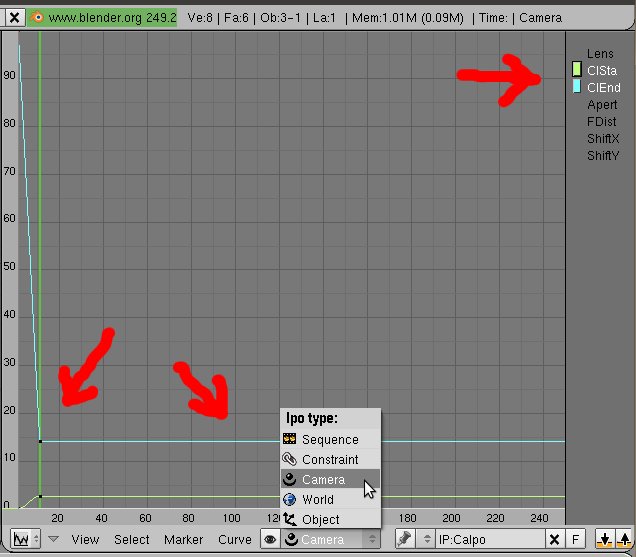Select the keyframe point on the green ClSta curve
Image resolution: width=636 pixels, height=557 pixels.
coord(40,496)
